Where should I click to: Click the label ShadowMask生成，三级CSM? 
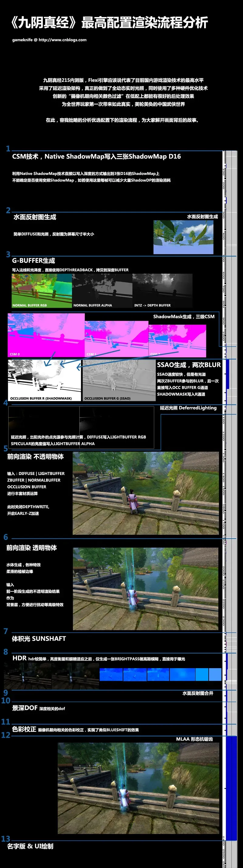(x=184, y=316)
